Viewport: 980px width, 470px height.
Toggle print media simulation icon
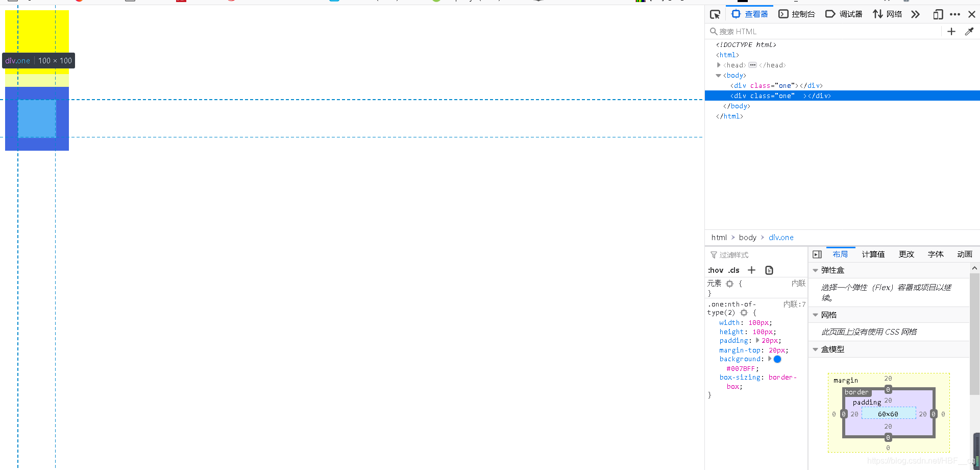coord(769,270)
